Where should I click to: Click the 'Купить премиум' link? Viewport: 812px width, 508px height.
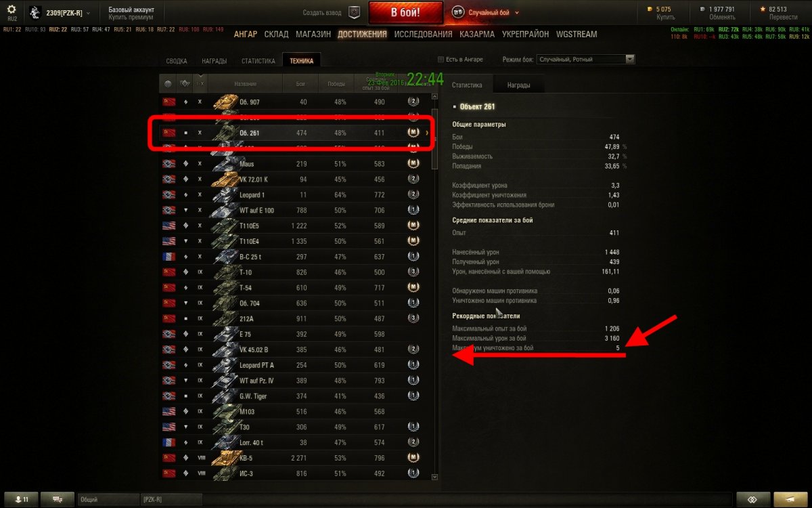click(x=130, y=17)
